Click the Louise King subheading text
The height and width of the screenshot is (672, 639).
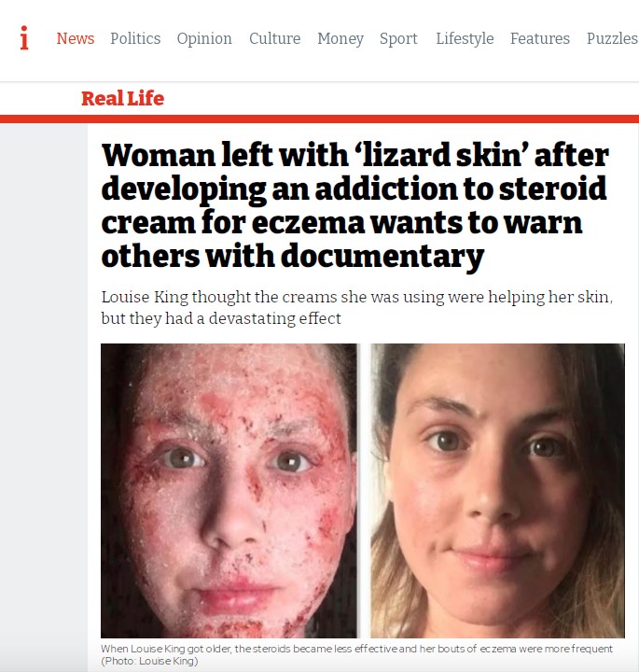click(x=356, y=307)
